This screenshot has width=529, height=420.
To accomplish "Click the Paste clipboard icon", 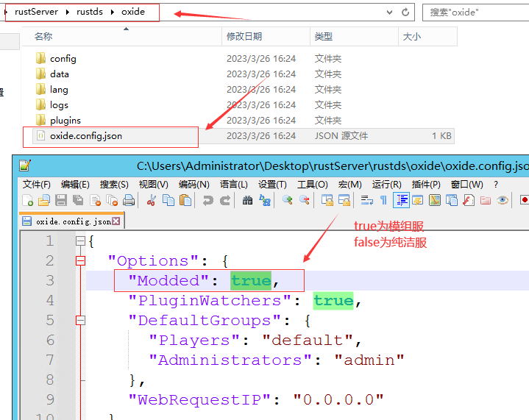I will tap(185, 200).
